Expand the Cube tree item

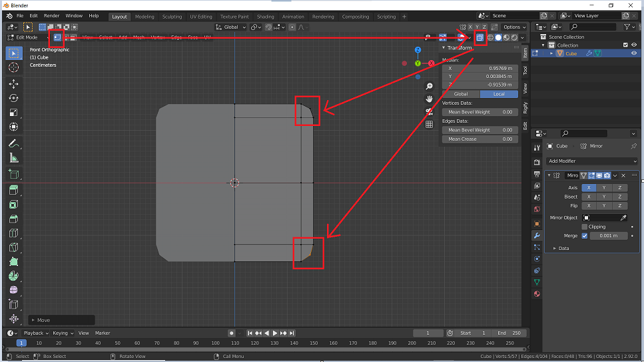tap(551, 53)
